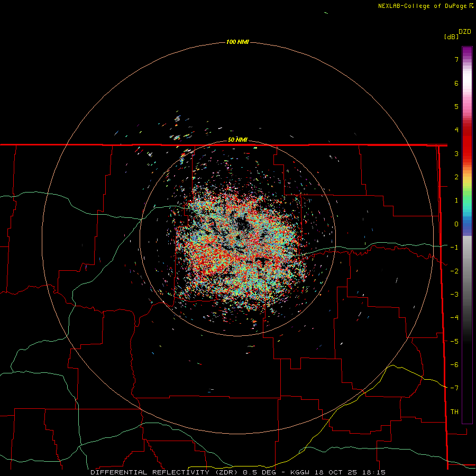The height and width of the screenshot is (476, 476).
Task: Click the color scale value 6
Action: coord(456,83)
